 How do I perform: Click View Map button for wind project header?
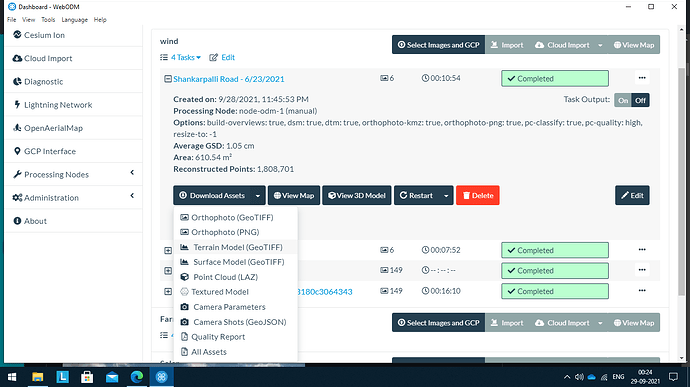tap(634, 45)
